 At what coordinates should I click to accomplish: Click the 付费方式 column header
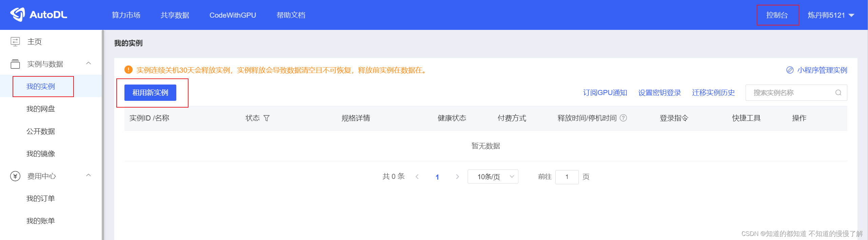512,118
